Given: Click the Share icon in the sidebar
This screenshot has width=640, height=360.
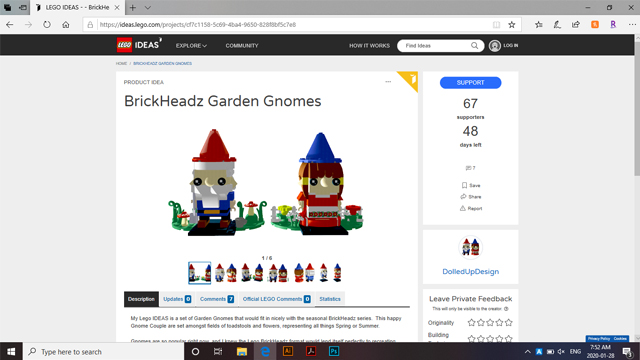Looking at the screenshot, I should tap(463, 197).
